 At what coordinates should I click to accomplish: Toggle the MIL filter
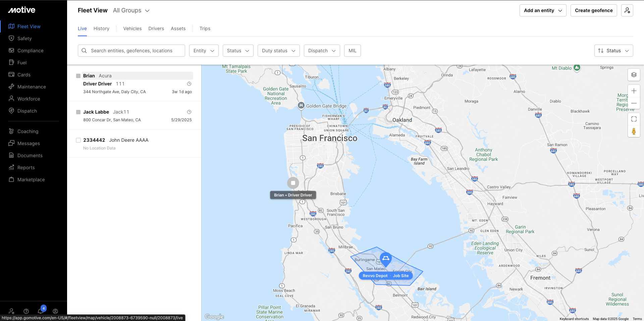[352, 51]
